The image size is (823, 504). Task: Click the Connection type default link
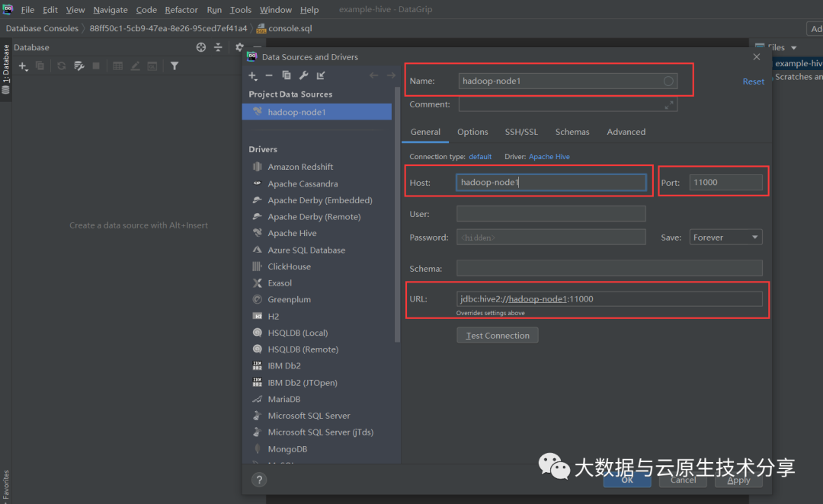click(x=480, y=157)
